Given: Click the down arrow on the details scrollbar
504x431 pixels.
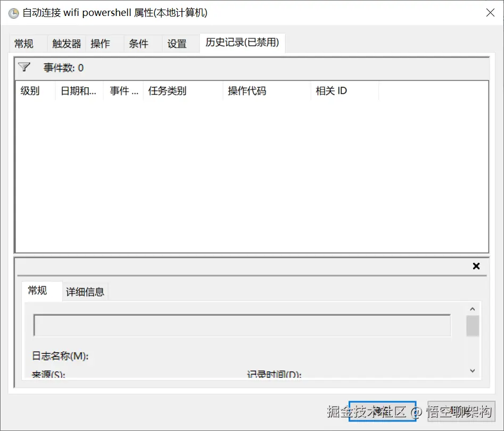Looking at the screenshot, I should [x=472, y=370].
